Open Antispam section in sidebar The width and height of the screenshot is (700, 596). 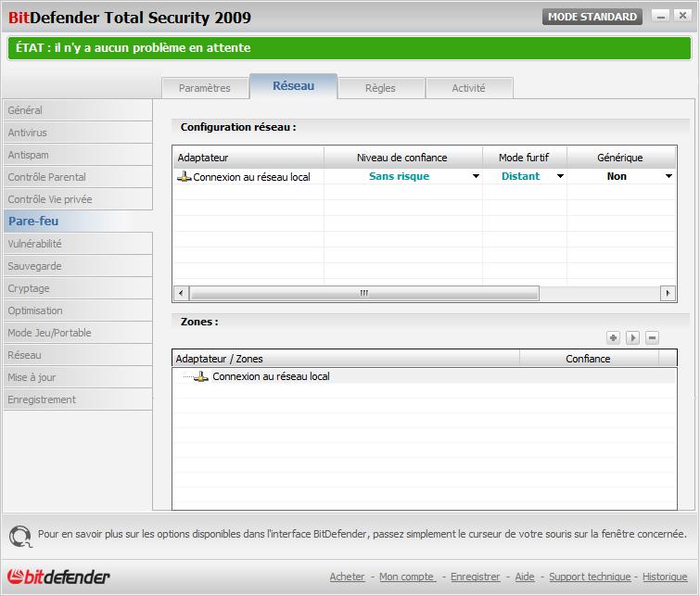78,155
